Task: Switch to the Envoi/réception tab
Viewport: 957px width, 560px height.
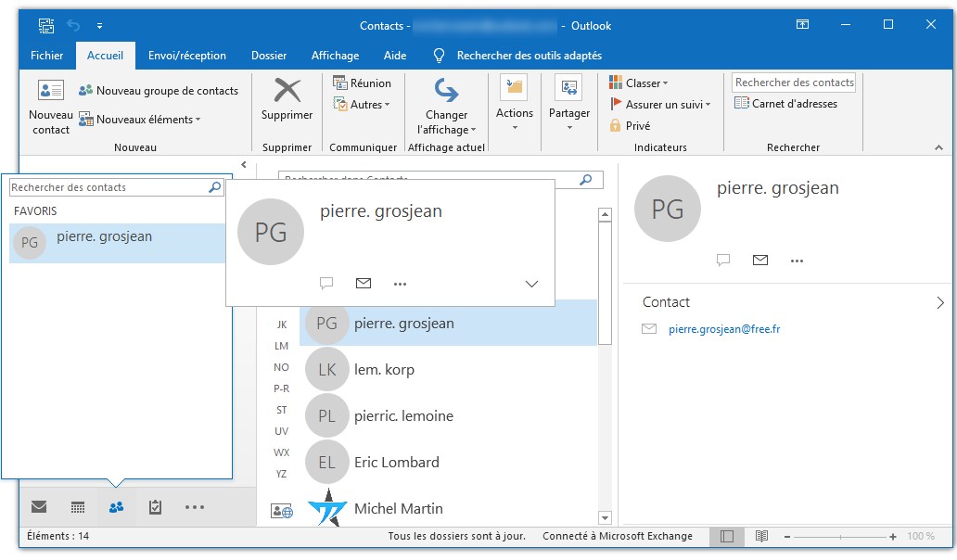Action: click(186, 56)
